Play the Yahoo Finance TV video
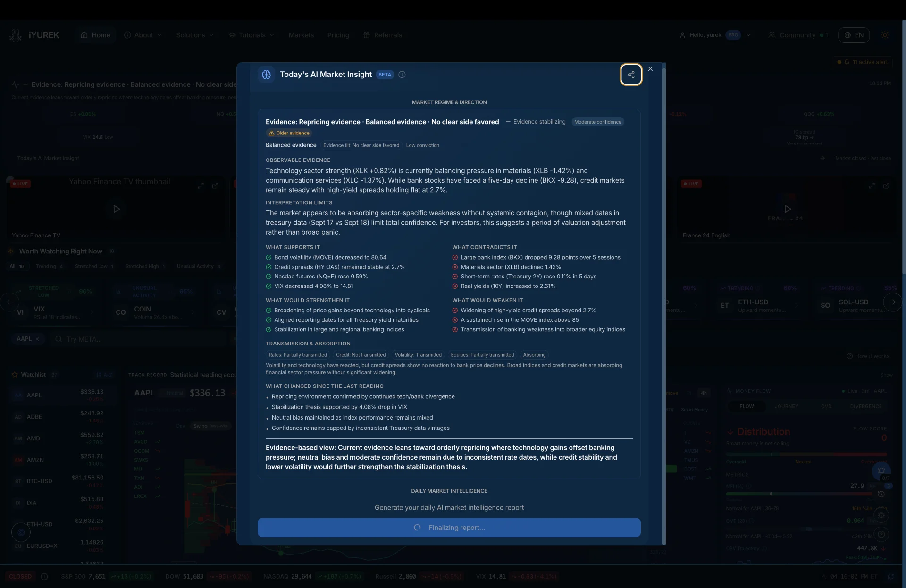 point(117,209)
